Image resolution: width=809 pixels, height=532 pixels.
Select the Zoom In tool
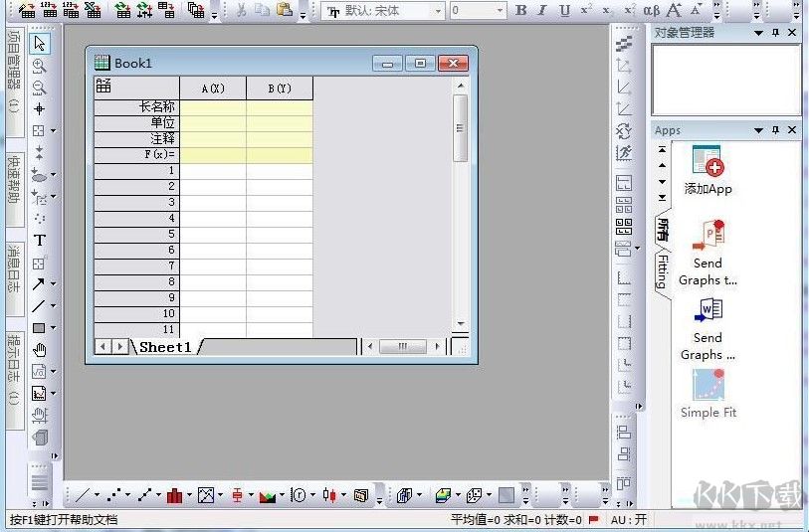point(39,66)
